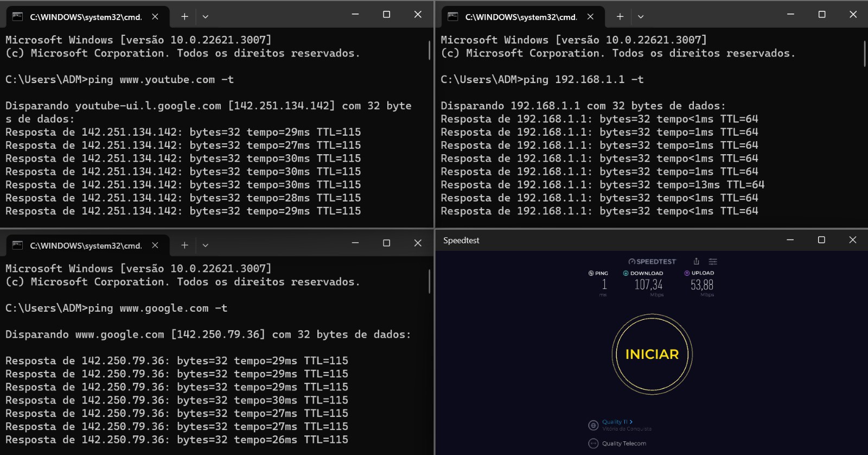Add new tab in youtube ping terminal
This screenshot has width=868, height=455.
point(184,17)
